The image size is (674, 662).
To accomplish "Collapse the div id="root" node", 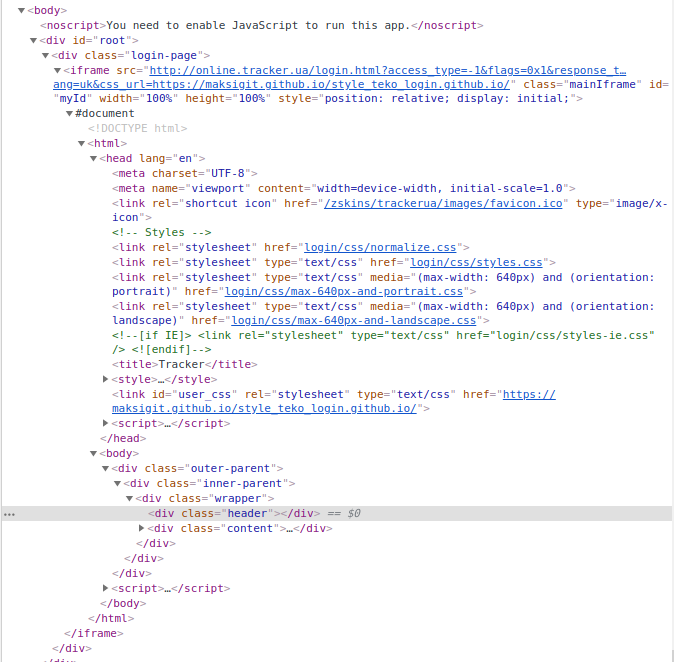I will click(33, 40).
